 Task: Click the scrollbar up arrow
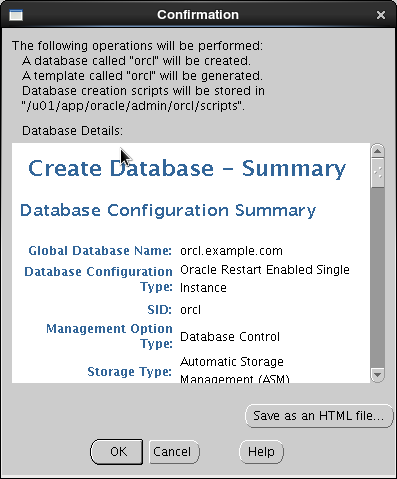pos(377,151)
